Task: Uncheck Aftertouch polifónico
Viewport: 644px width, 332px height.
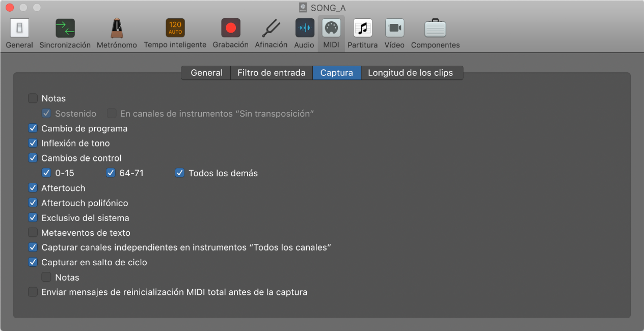Action: point(33,203)
